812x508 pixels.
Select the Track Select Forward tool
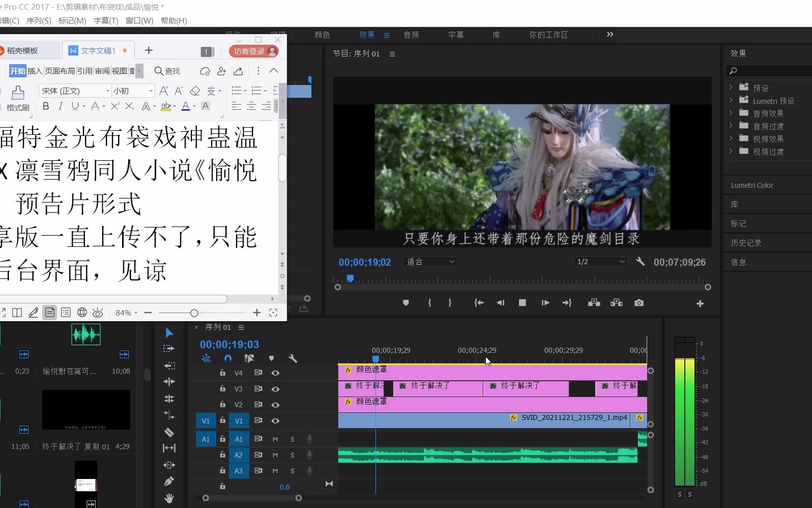(169, 349)
